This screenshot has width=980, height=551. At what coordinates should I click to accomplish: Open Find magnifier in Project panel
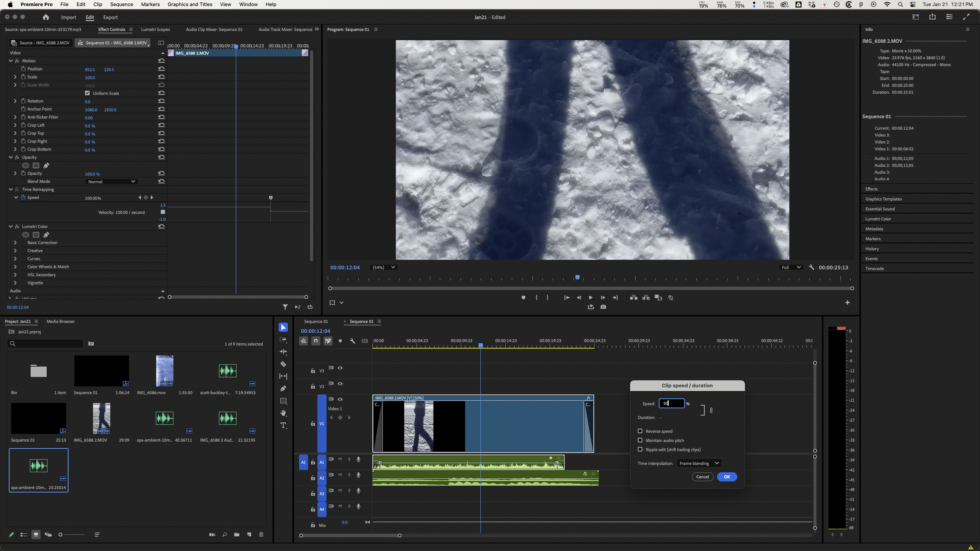coord(225,535)
